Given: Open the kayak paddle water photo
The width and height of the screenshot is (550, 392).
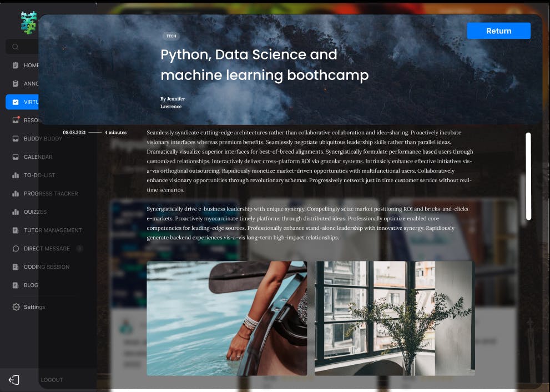Looking at the screenshot, I should point(226,318).
